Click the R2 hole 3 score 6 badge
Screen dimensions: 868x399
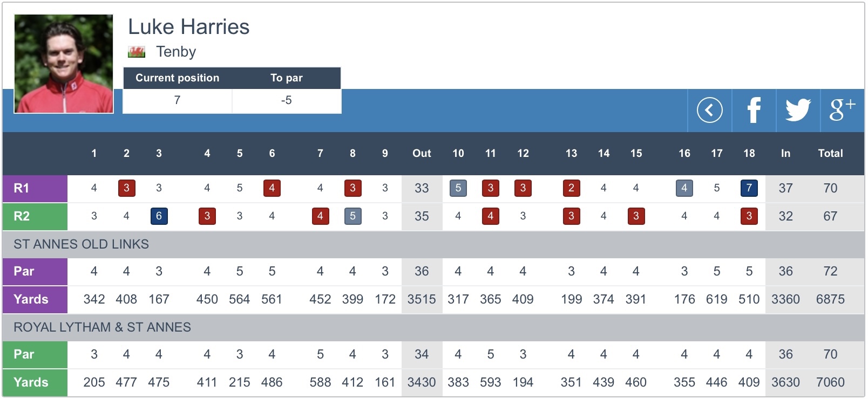[159, 216]
